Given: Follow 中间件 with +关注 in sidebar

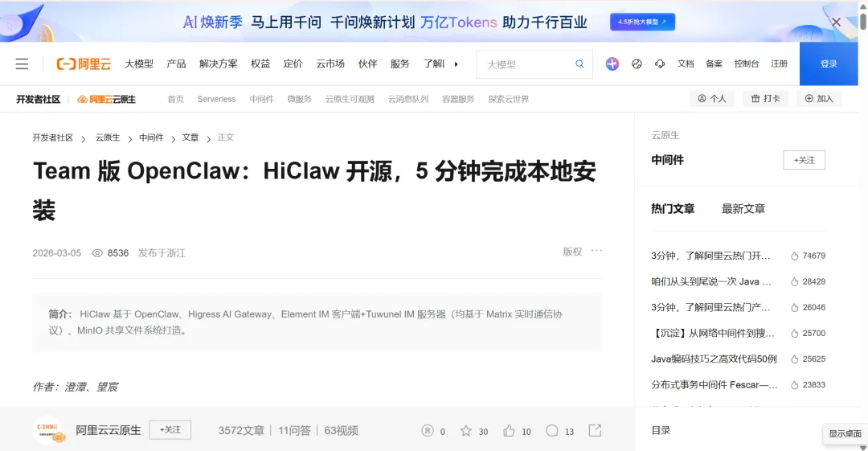Looking at the screenshot, I should point(805,160).
